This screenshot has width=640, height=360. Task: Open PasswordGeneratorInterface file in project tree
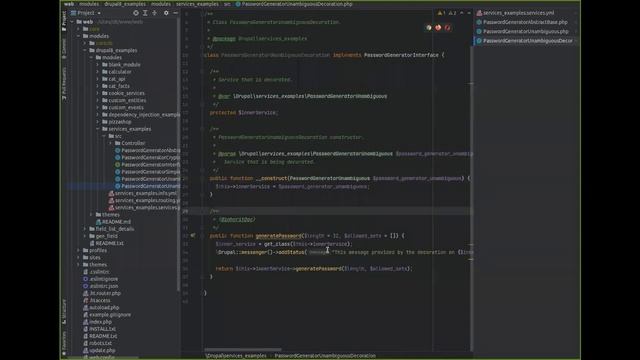(x=147, y=165)
